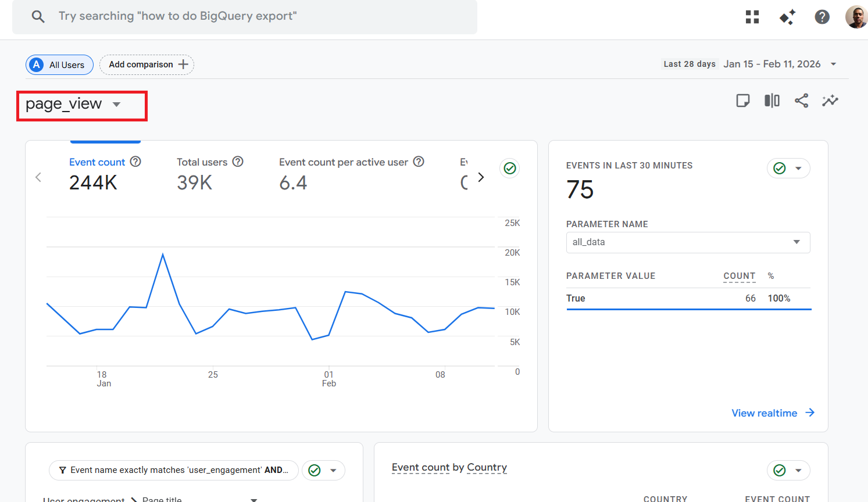Open the Insights sparkline icon
This screenshot has height=502, width=868.
830,101
